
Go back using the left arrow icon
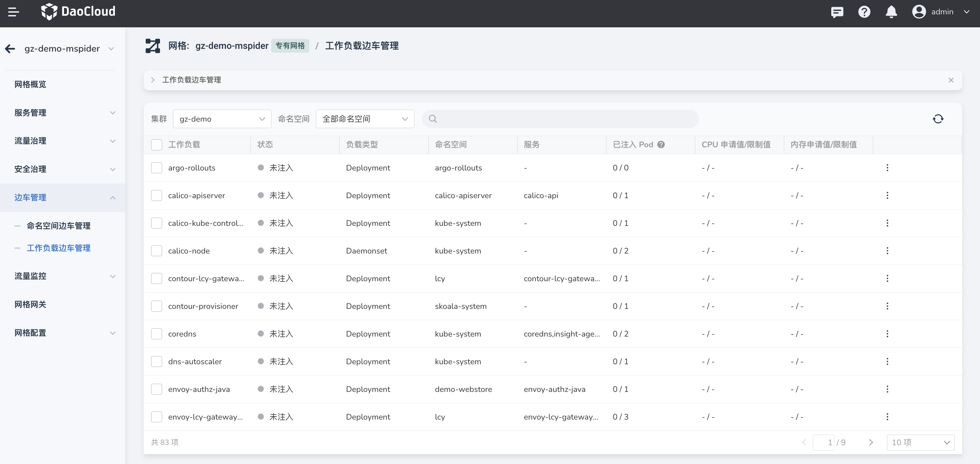point(10,49)
